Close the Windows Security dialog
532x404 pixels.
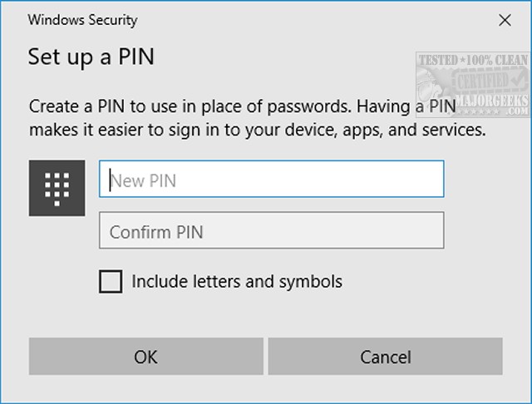coord(504,20)
